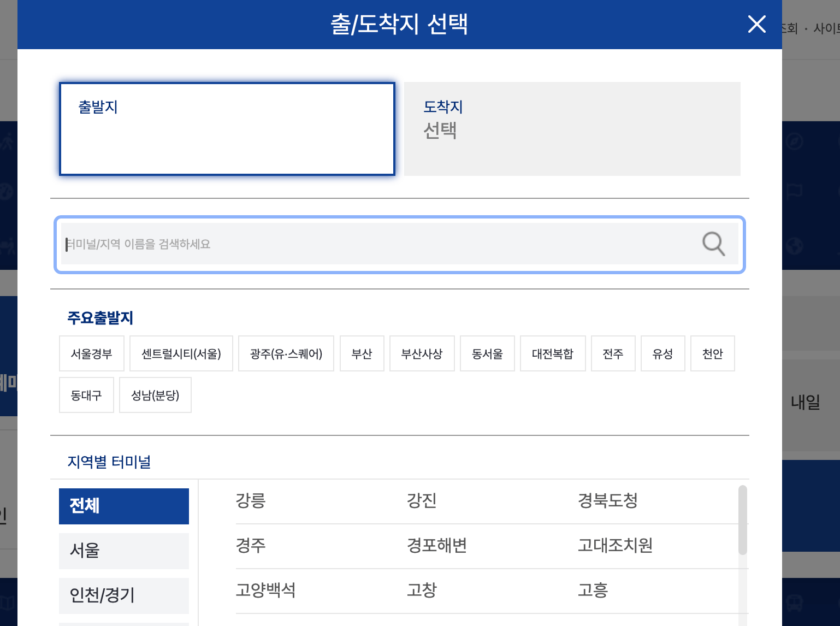Viewport: 840px width, 626px height.
Task: Pick 경주 from terminal list
Action: pos(251,545)
